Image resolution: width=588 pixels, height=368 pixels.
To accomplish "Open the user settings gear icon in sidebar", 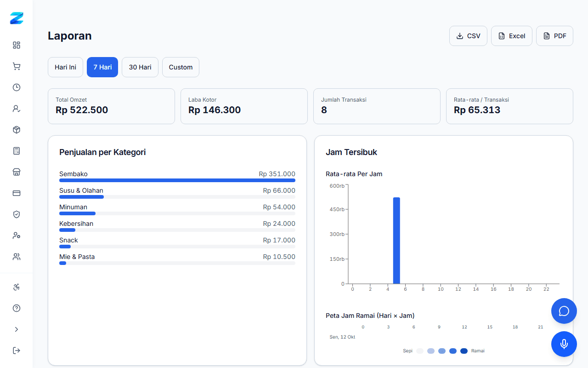I will (17, 236).
